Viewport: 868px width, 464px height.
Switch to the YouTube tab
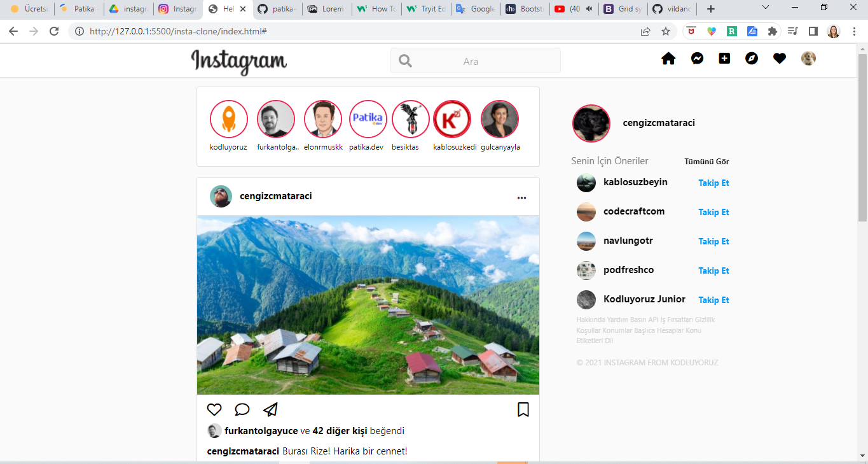coord(575,9)
